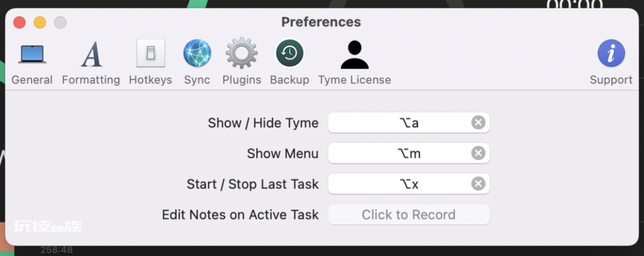This screenshot has height=256, width=644.
Task: Open the Support info icon
Action: pyautogui.click(x=611, y=54)
